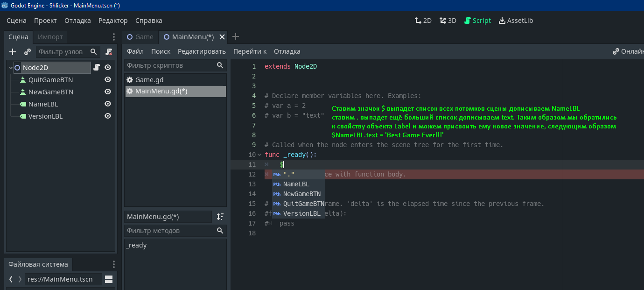This screenshot has width=644, height=290.
Task: Switch to the Script workspace
Action: click(x=477, y=21)
